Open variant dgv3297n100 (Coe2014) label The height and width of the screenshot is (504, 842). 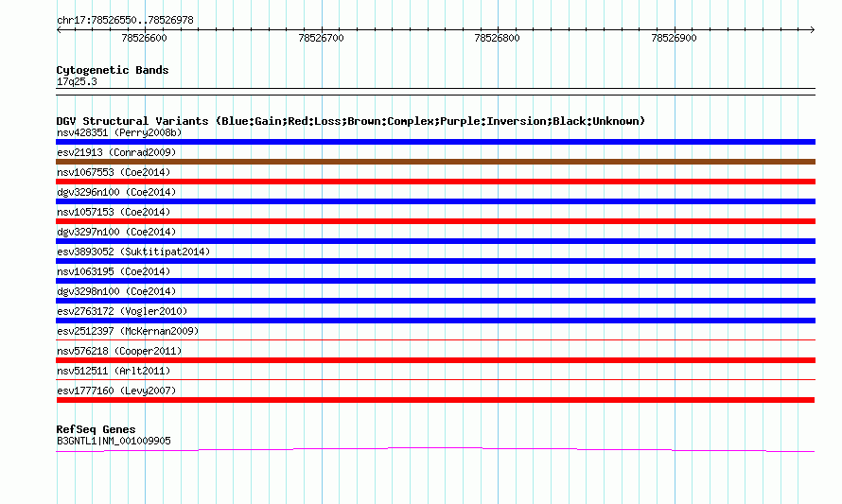coord(116,232)
